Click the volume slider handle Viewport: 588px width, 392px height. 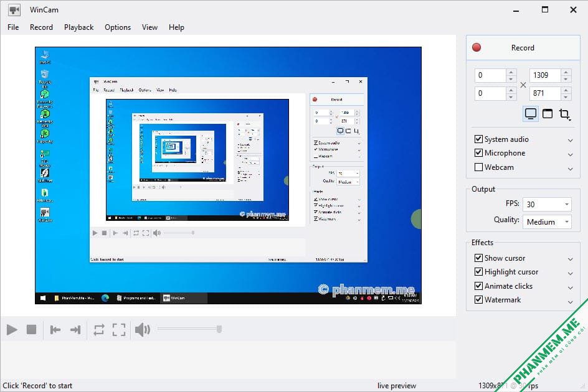coord(219,329)
